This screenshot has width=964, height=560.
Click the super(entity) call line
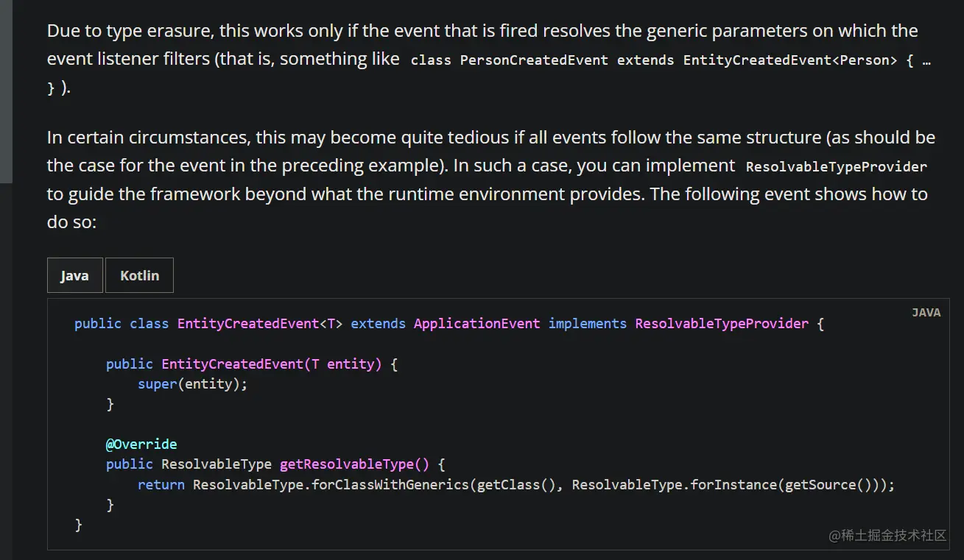click(192, 384)
